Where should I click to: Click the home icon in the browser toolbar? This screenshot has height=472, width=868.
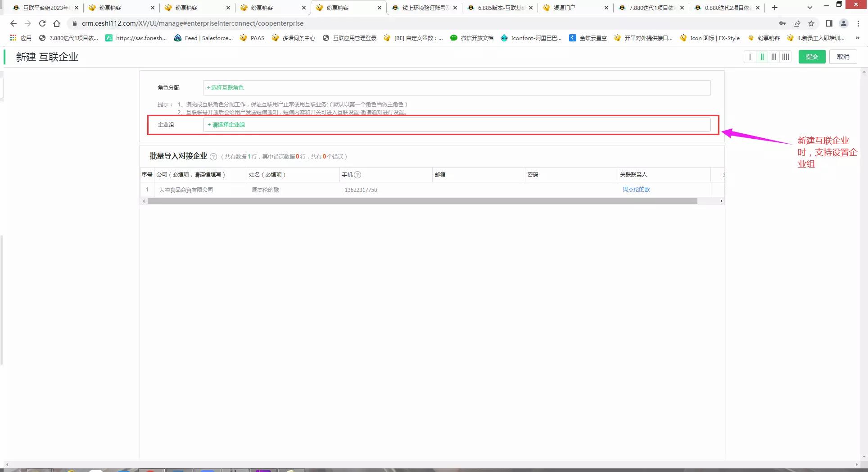click(56, 23)
